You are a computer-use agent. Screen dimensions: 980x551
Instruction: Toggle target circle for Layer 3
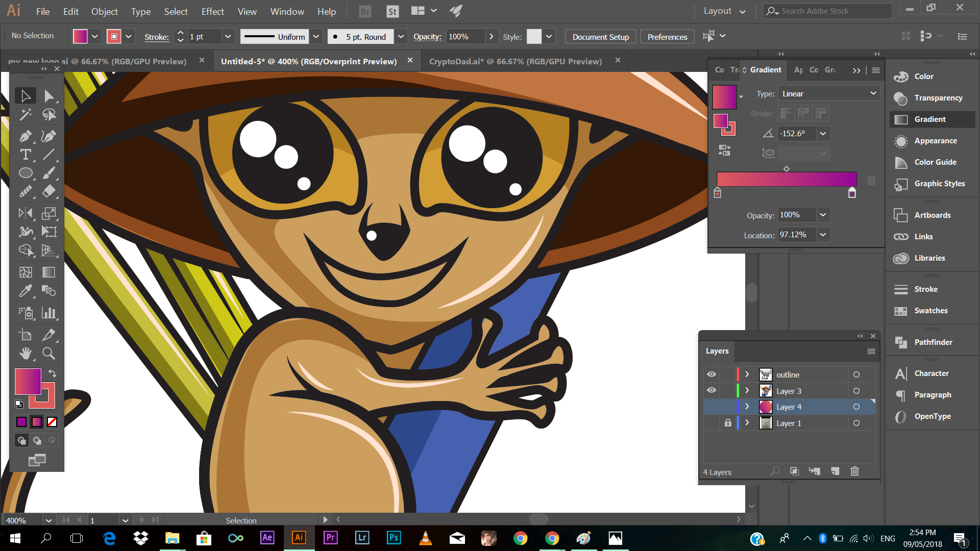pos(856,391)
